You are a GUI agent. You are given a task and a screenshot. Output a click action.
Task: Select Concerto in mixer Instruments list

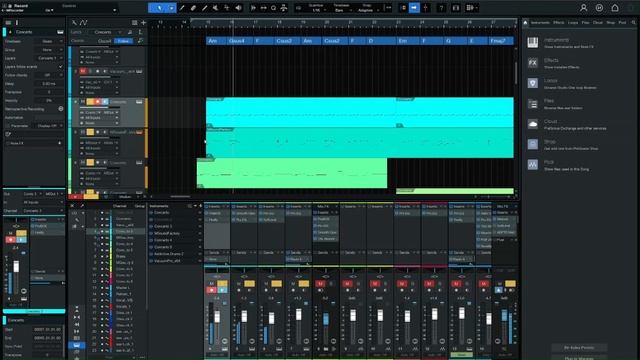click(162, 213)
